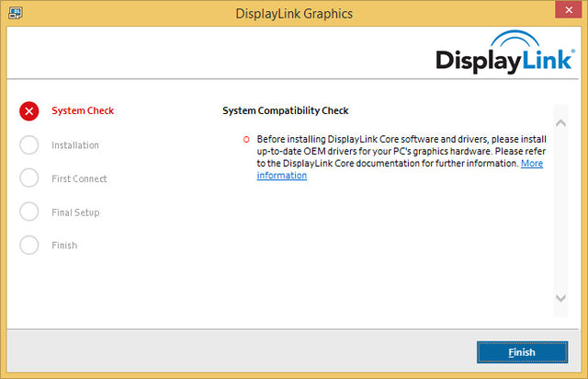Click the System Compatibility Check heading

[286, 110]
